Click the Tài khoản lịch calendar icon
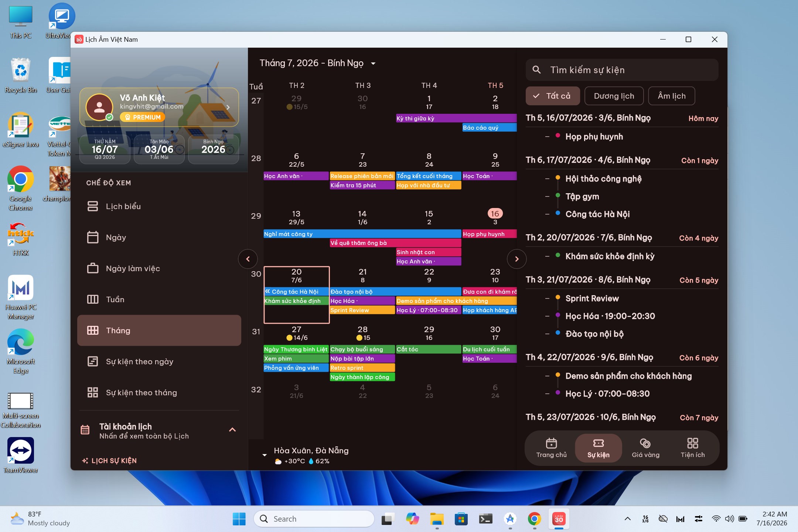Image resolution: width=798 pixels, height=532 pixels. pyautogui.click(x=85, y=430)
